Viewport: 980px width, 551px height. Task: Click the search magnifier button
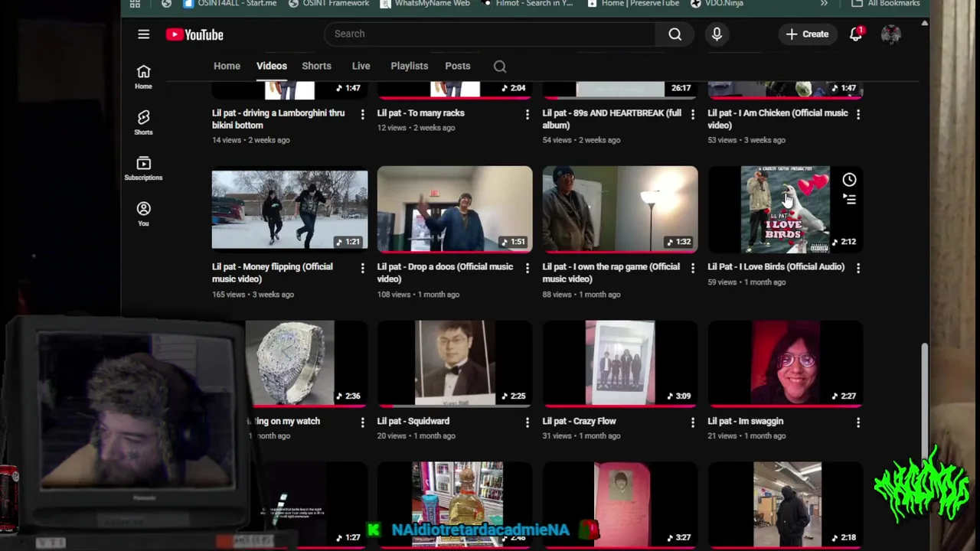[x=675, y=34]
